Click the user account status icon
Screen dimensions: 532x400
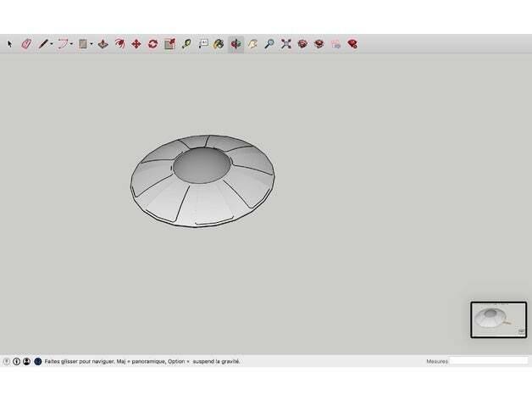pos(26,361)
